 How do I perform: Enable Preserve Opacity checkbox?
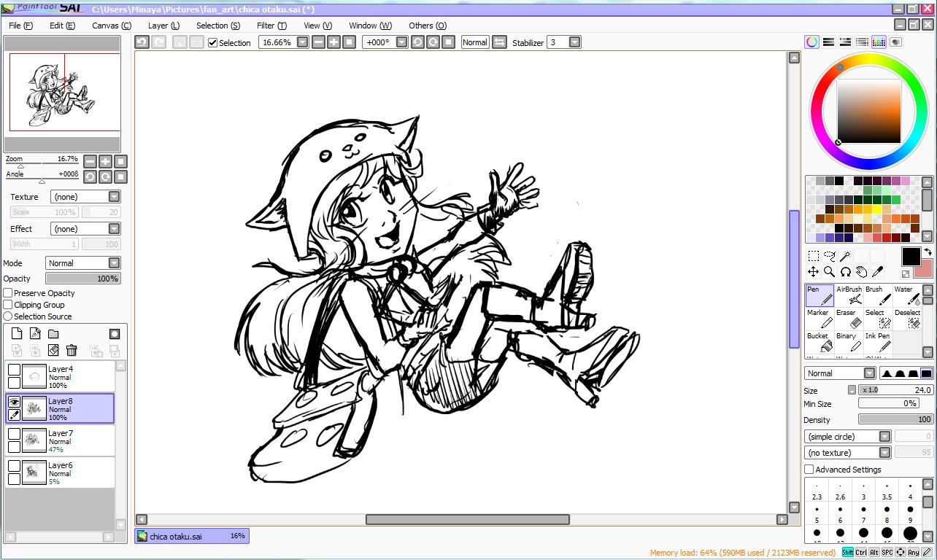click(x=8, y=293)
